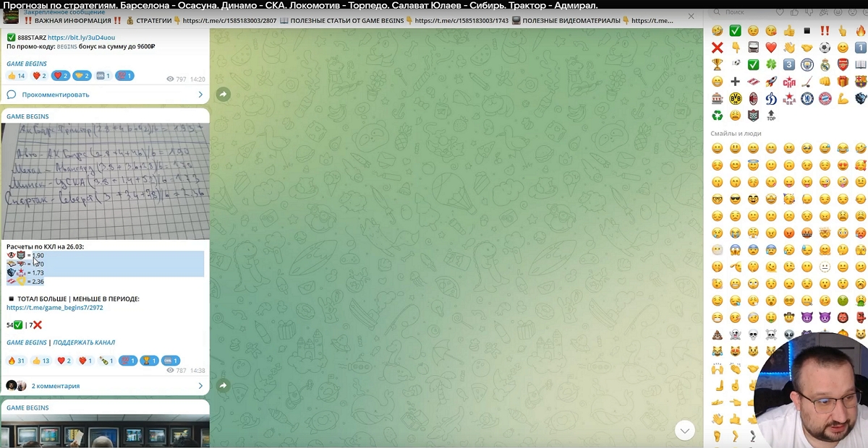
Task: Insert the soccer ball emoji
Action: (825, 48)
